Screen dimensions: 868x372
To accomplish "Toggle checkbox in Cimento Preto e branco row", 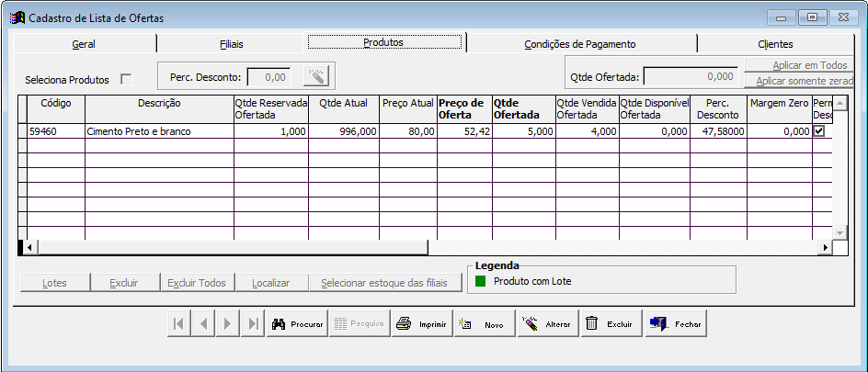I will (x=818, y=131).
